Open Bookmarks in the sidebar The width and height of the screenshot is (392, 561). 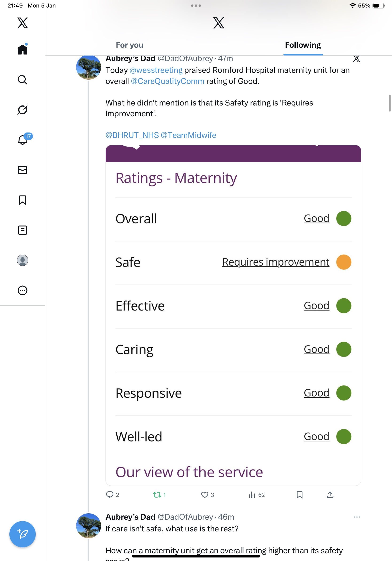click(x=23, y=200)
